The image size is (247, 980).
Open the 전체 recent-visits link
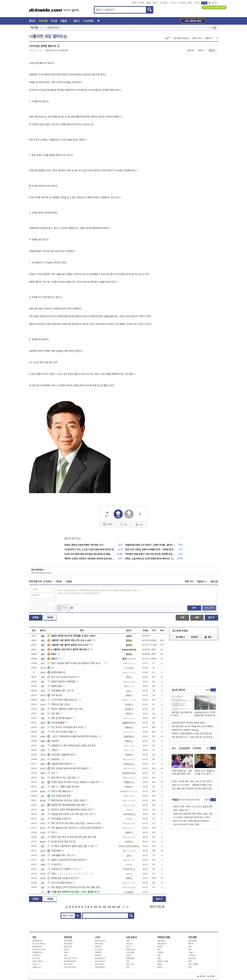pos(214,28)
